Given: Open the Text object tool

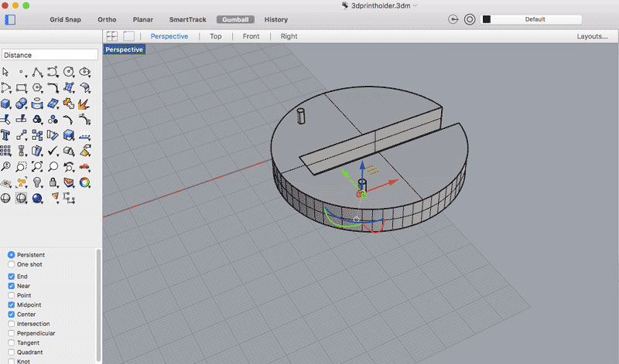Looking at the screenshot, I should 5,135.
